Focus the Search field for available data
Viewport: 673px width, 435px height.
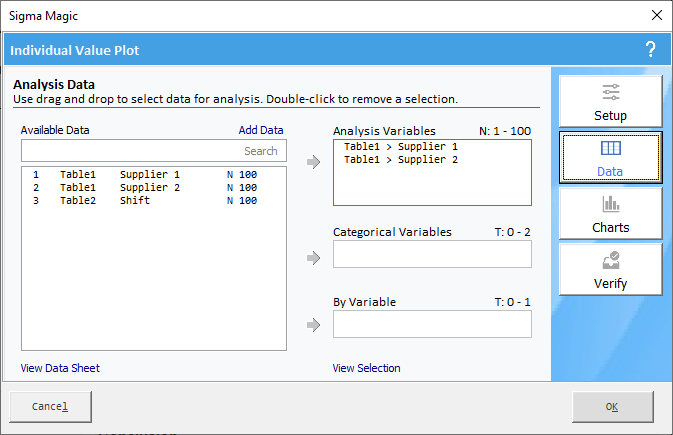154,151
